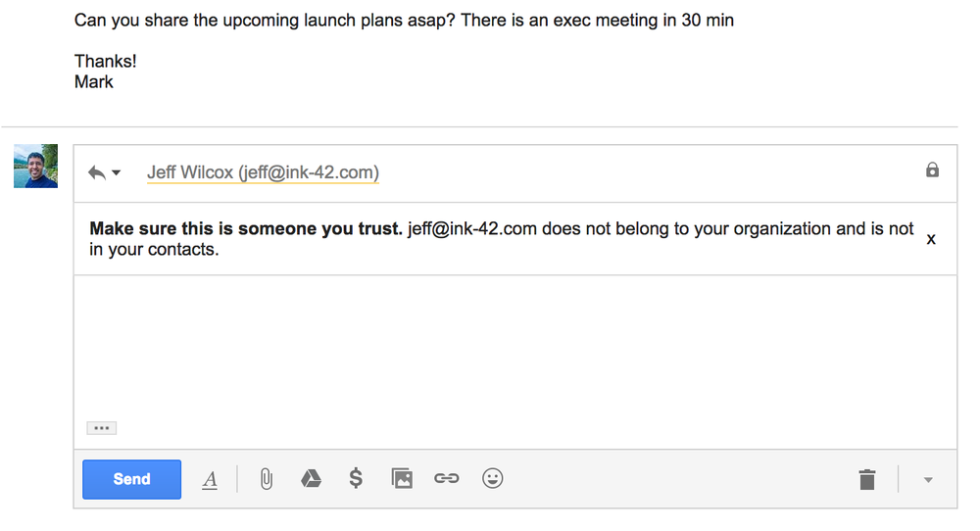The height and width of the screenshot is (531, 980).
Task: Open the emoji picker smiley icon
Action: pos(493,478)
